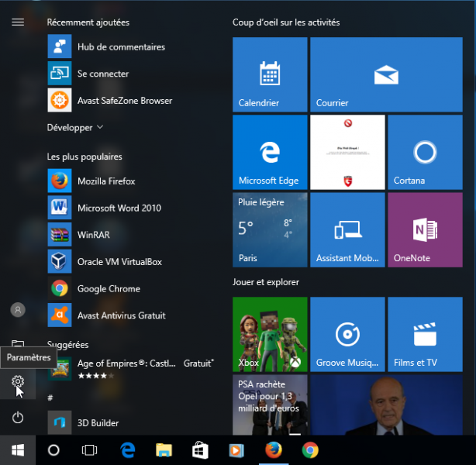Launch Chrome from the taskbar
This screenshot has height=465, width=476.
click(310, 449)
